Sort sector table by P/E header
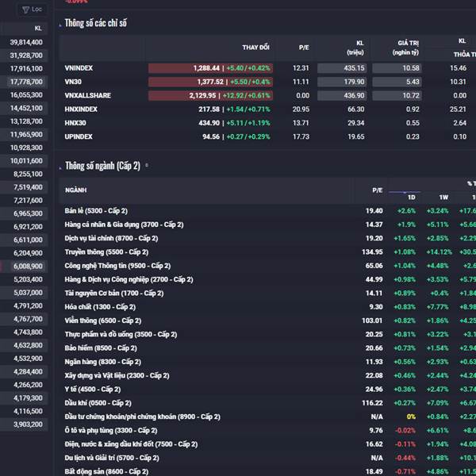The image size is (476, 476). click(x=378, y=190)
